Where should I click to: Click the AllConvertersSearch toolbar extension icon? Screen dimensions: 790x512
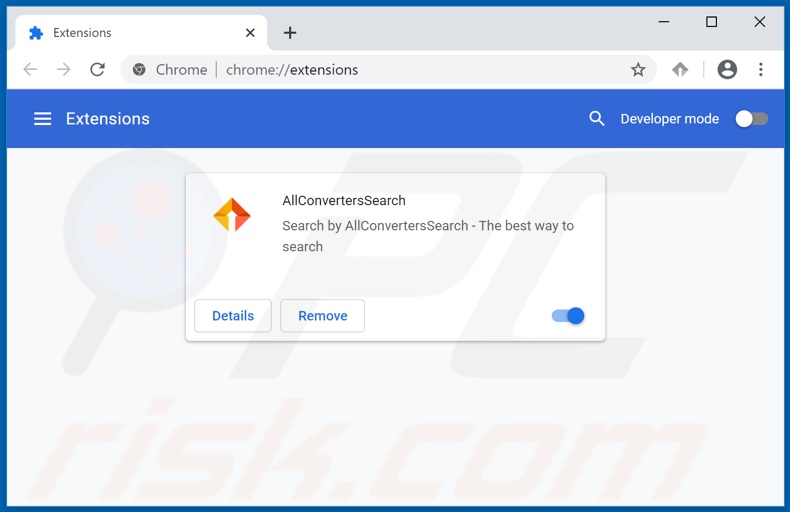680,70
